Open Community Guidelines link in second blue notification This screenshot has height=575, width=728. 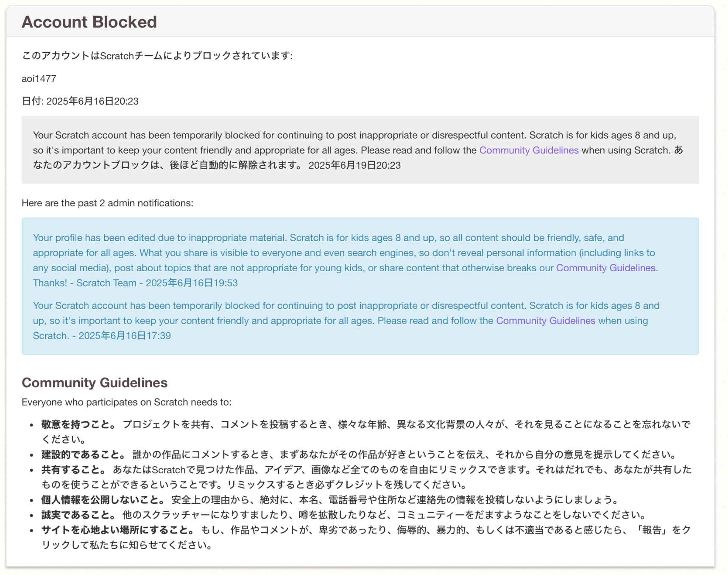click(546, 321)
